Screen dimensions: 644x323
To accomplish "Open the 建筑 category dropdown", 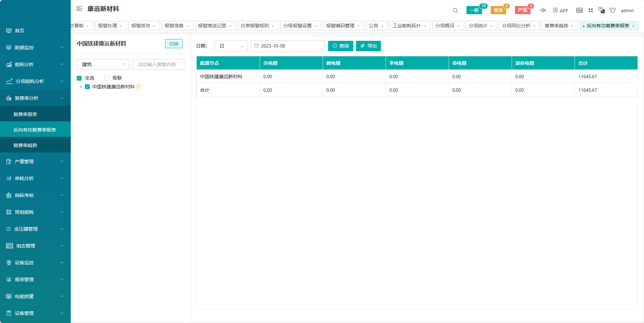I will tap(103, 64).
